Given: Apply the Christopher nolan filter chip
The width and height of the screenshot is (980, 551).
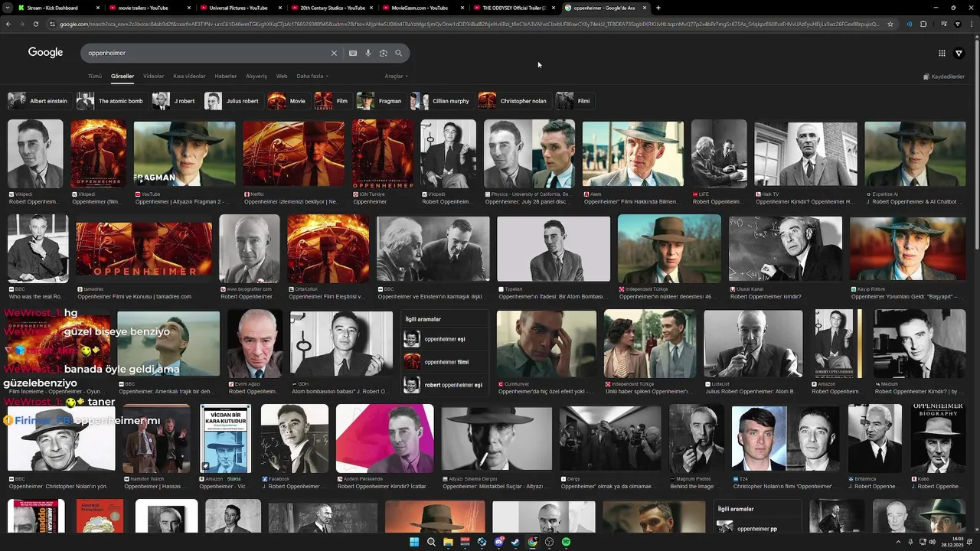Looking at the screenshot, I should 514,101.
